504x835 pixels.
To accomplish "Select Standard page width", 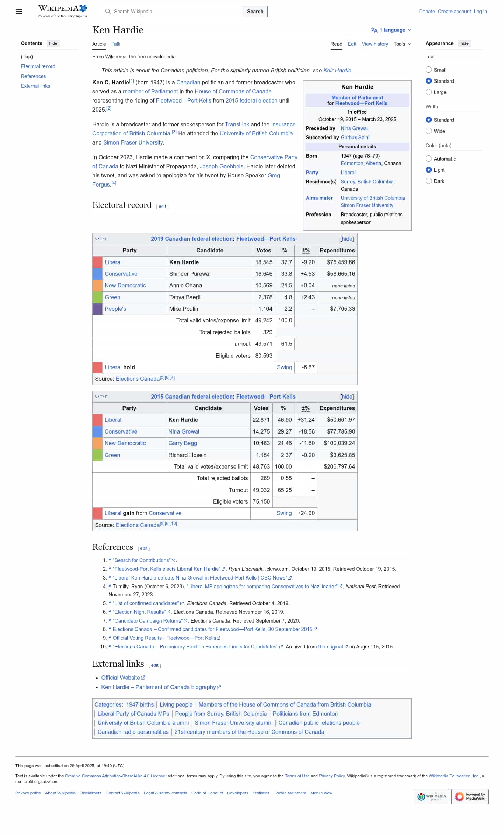I will click(x=429, y=120).
